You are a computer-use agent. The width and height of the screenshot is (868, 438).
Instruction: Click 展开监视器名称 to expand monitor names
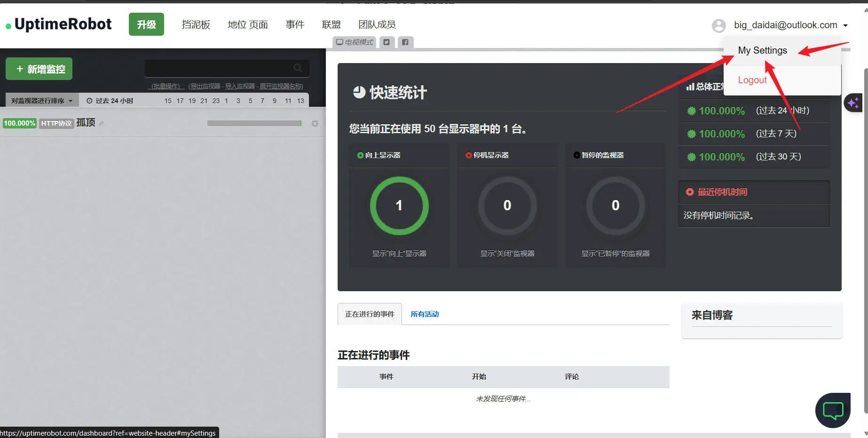tap(281, 86)
